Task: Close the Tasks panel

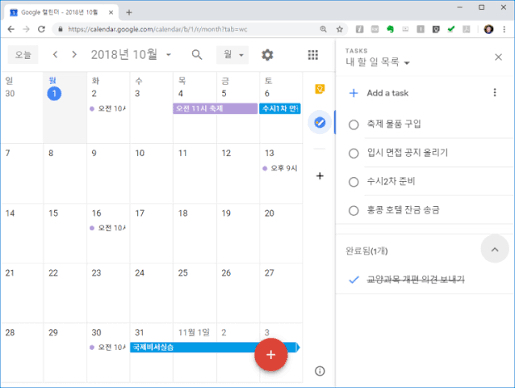Action: click(x=498, y=57)
